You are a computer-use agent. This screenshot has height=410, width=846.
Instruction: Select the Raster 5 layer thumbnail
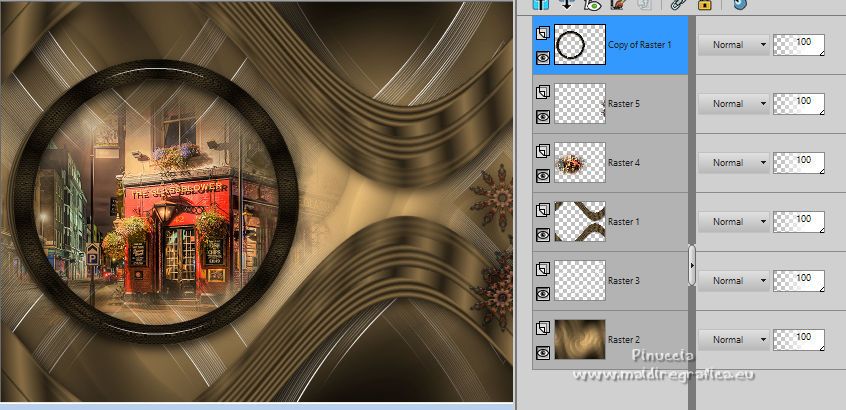click(x=580, y=104)
